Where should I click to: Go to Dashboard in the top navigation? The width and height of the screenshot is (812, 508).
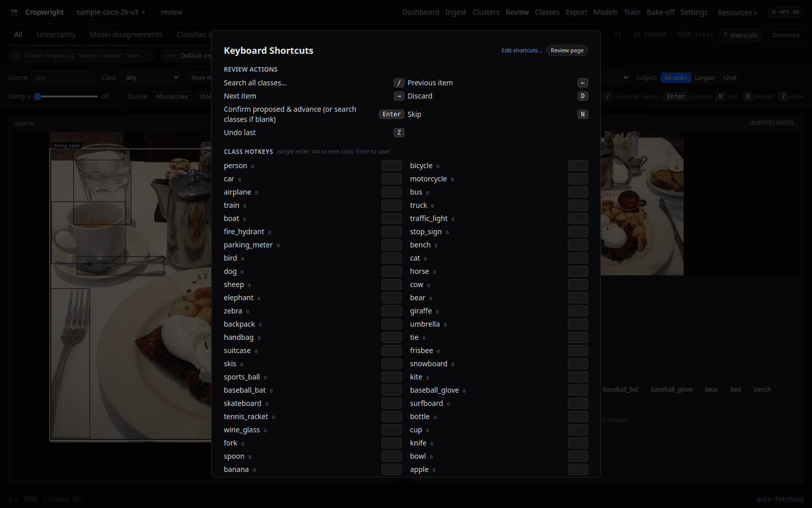pyautogui.click(x=421, y=12)
